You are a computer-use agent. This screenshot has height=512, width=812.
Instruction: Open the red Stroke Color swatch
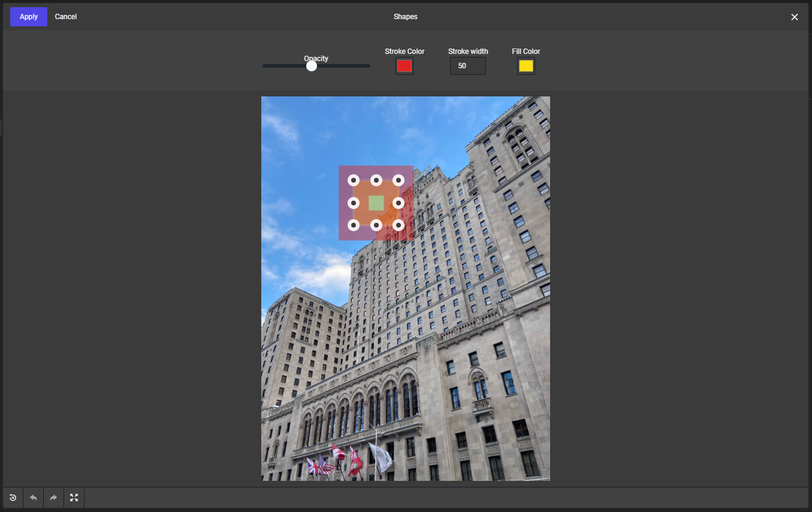[x=405, y=66]
